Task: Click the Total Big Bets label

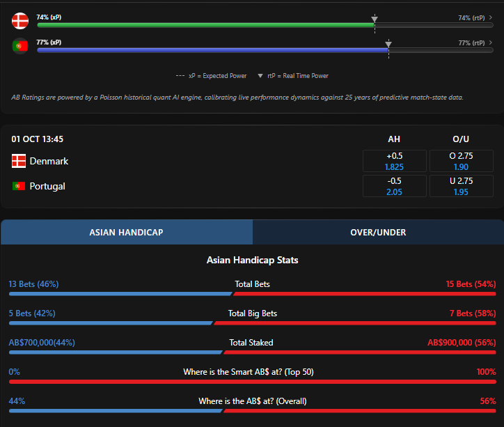Action: (252, 313)
